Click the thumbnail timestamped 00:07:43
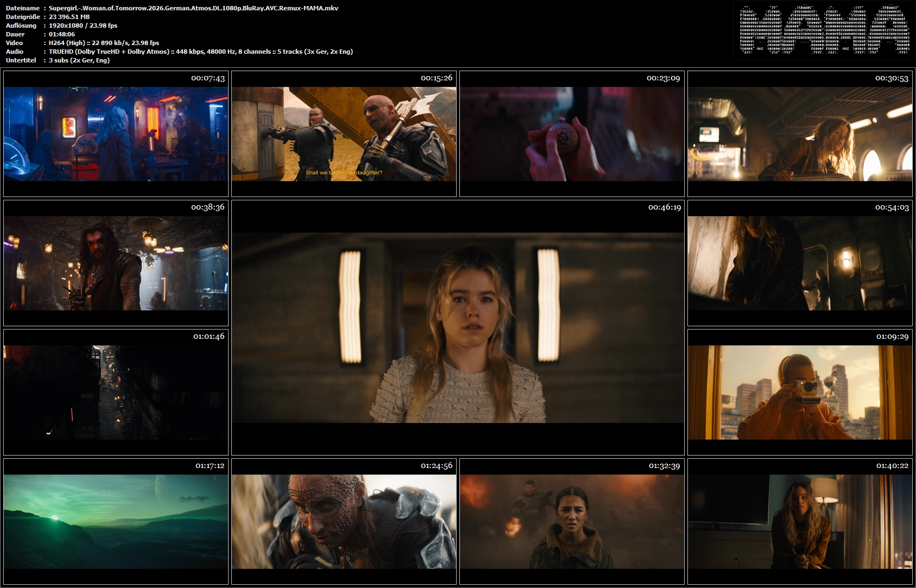The image size is (916, 588). point(116,134)
